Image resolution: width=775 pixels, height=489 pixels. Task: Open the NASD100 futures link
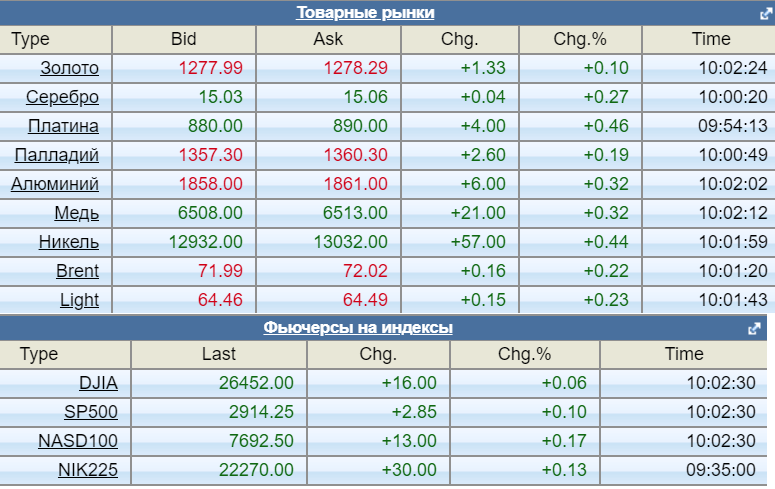(79, 441)
